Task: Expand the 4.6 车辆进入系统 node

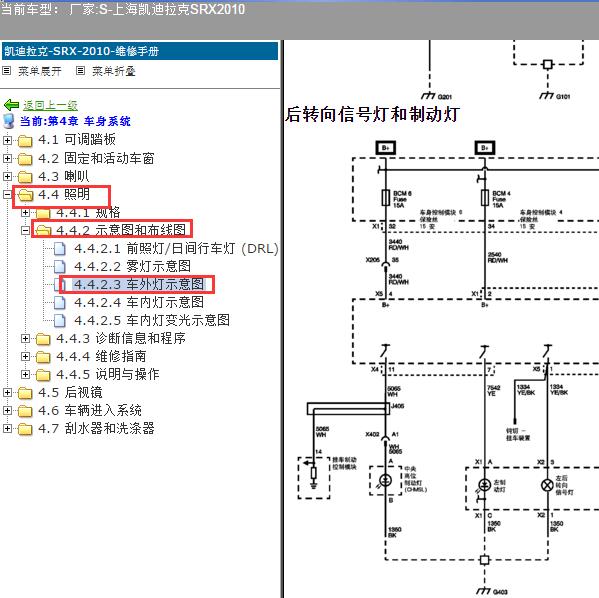Action: coord(7,410)
